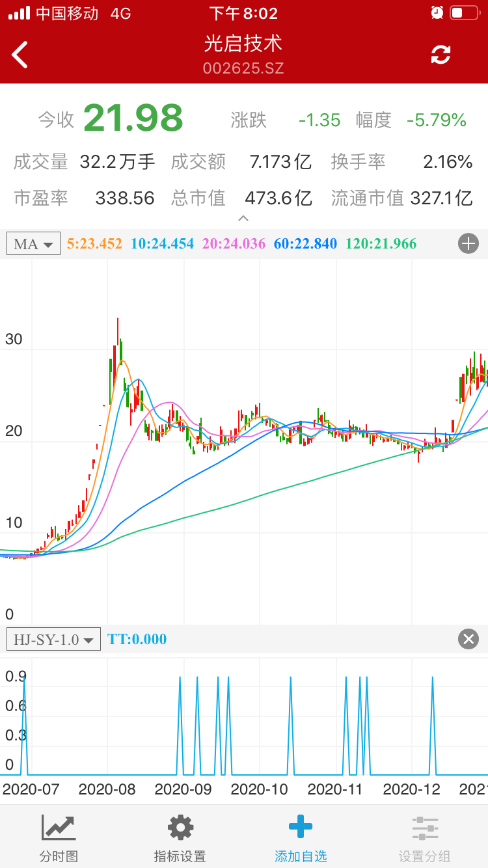488x868 pixels.
Task: Tap the alarm clock status icon
Action: pyautogui.click(x=437, y=12)
